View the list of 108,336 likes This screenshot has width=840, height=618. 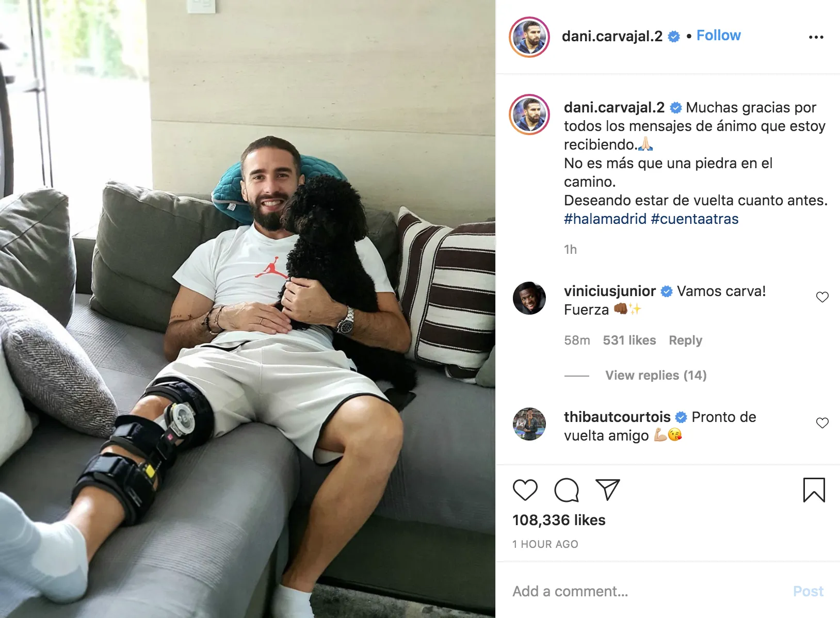(x=559, y=520)
